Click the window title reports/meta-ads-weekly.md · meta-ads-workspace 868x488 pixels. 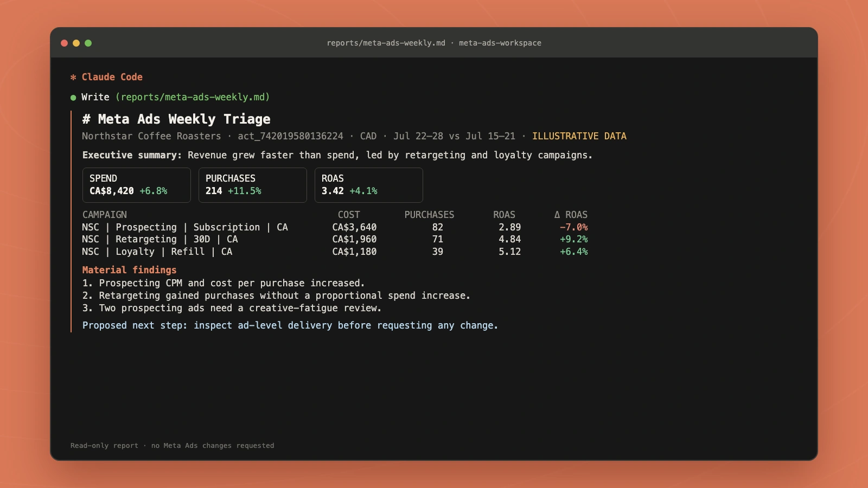tap(434, 43)
